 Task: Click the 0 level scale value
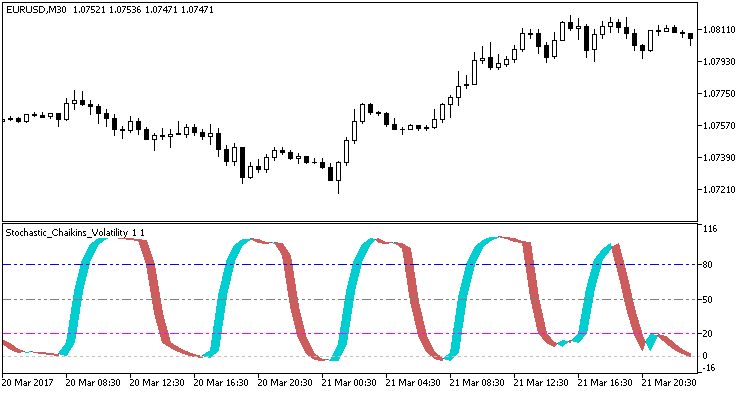(705, 356)
